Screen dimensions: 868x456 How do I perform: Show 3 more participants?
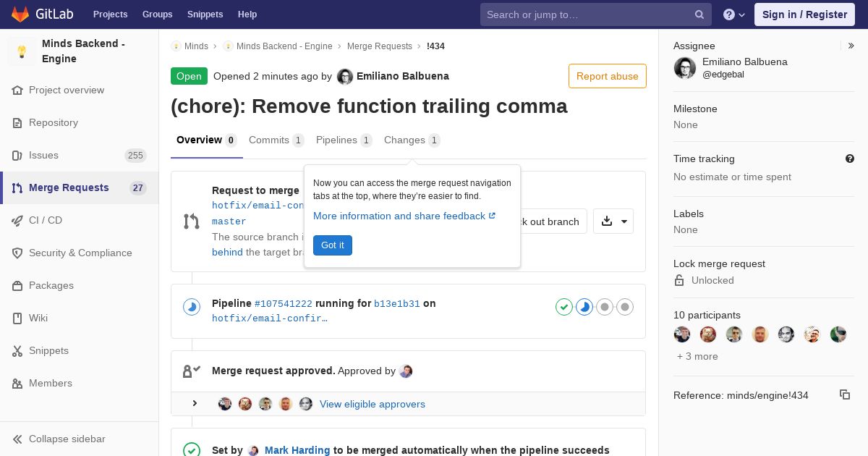pyautogui.click(x=697, y=356)
